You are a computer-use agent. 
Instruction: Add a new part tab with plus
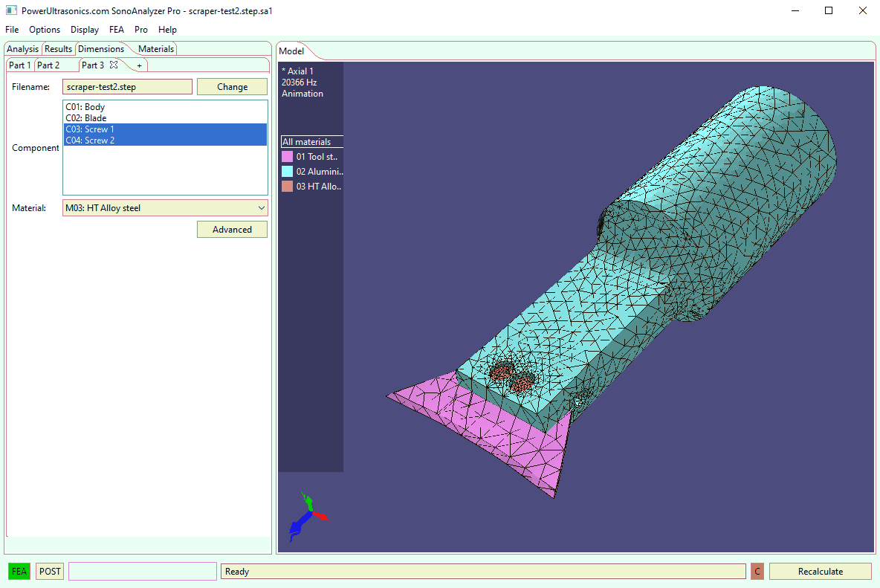coord(139,65)
